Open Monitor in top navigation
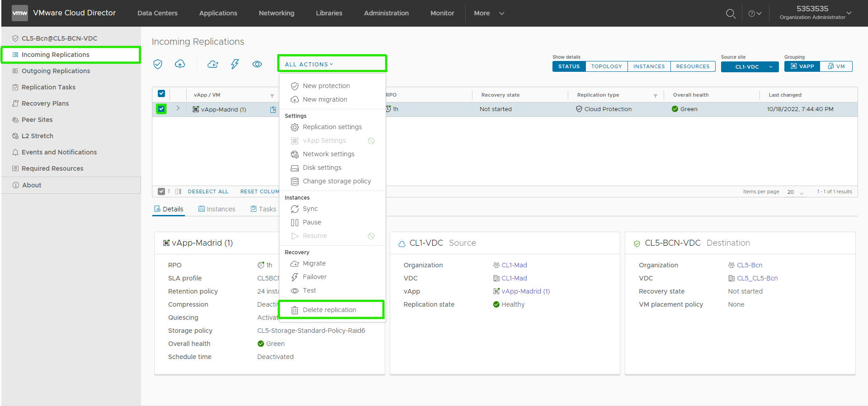868x406 pixels. [442, 13]
